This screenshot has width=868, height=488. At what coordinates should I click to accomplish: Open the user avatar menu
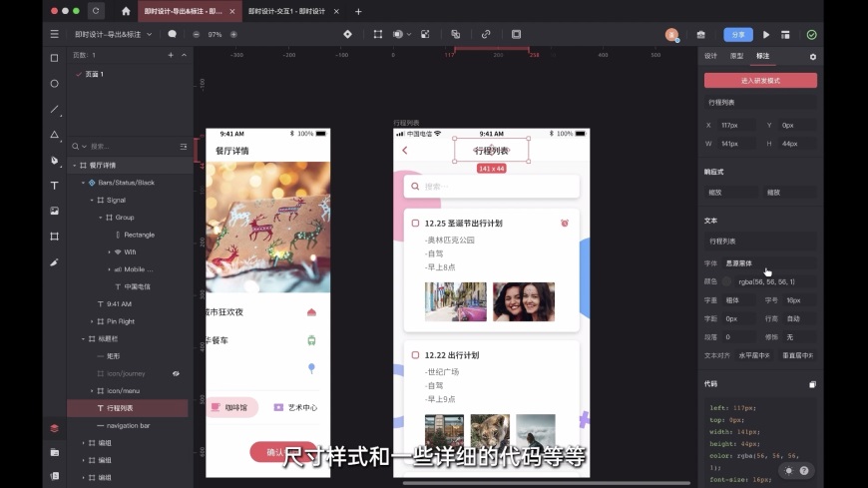tap(671, 34)
